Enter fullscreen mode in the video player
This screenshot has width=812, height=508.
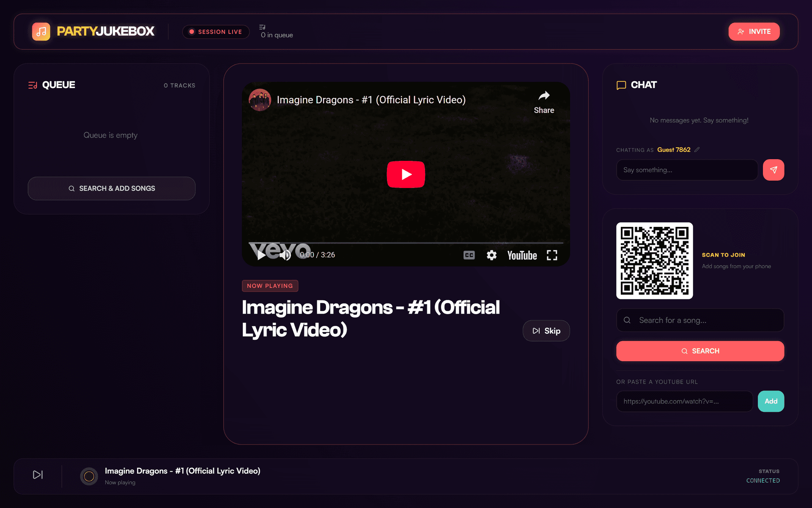click(551, 255)
